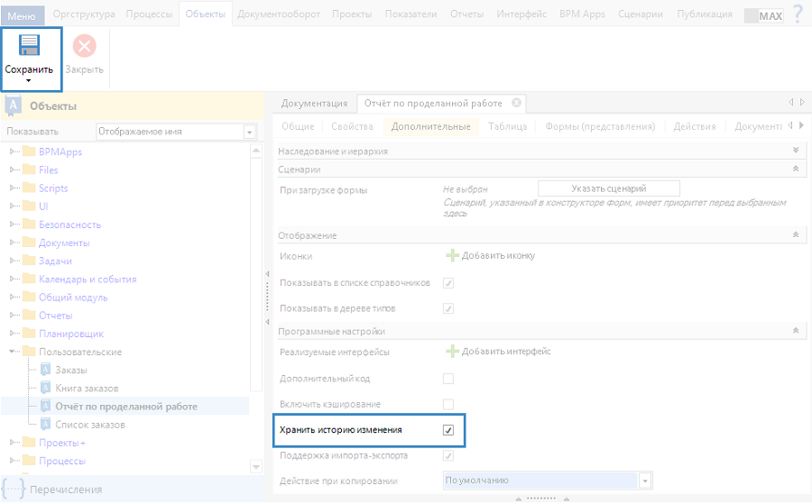Click the Безопасность folder icon
The image size is (812, 504).
[x=29, y=225]
